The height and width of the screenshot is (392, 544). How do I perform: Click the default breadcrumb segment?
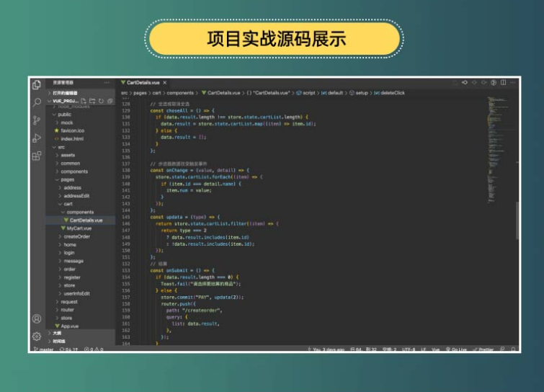(332, 93)
